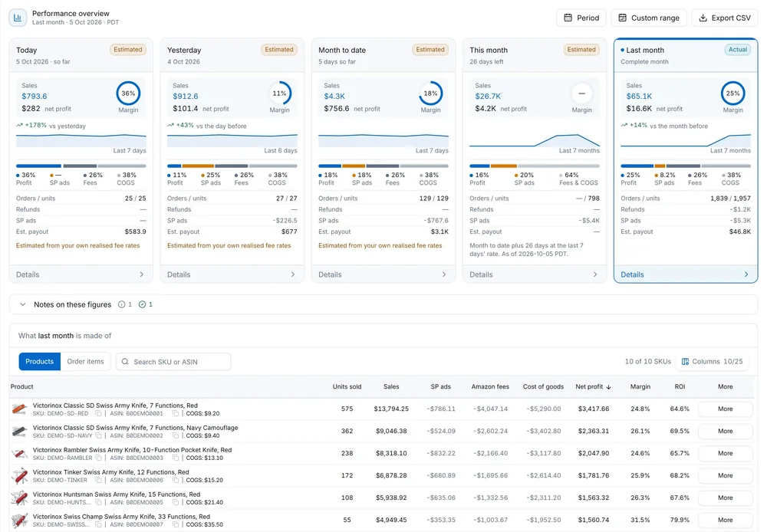
Task: Copy ASIN B0DEMO0003 using the copy icon
Action: pyautogui.click(x=175, y=458)
